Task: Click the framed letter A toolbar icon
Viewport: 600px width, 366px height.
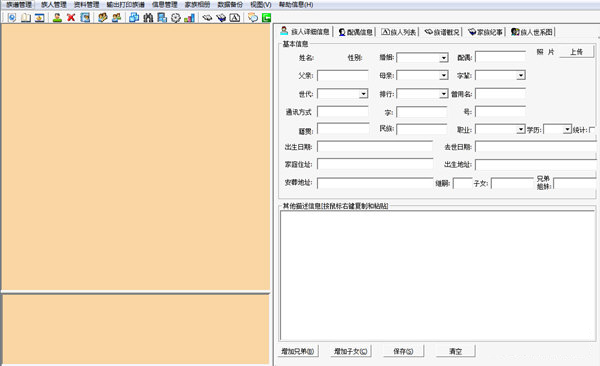Action: point(235,18)
